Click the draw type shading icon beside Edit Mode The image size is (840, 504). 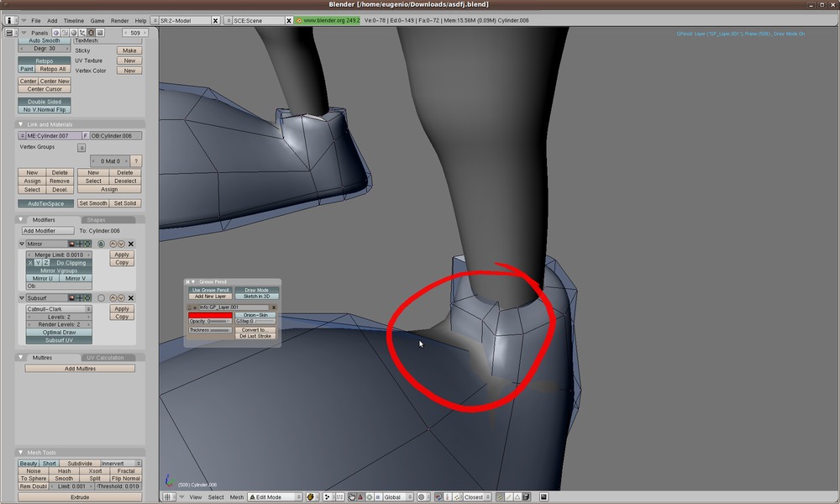312,497
